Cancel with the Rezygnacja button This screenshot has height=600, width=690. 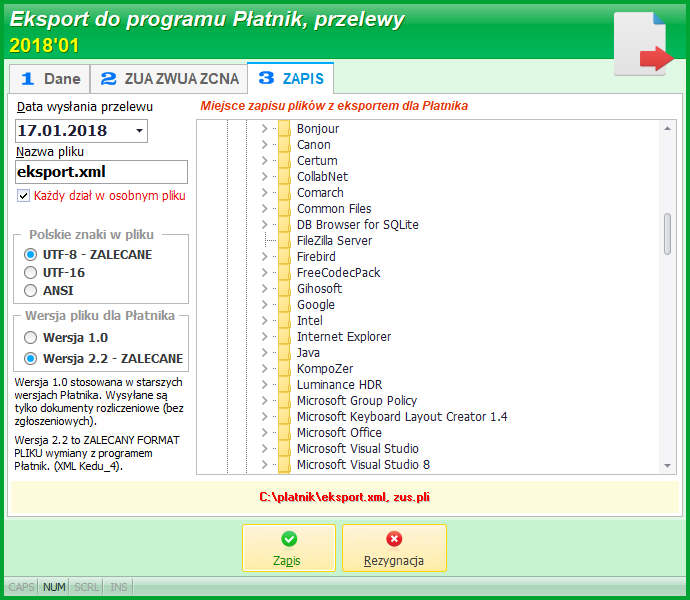coord(394,548)
